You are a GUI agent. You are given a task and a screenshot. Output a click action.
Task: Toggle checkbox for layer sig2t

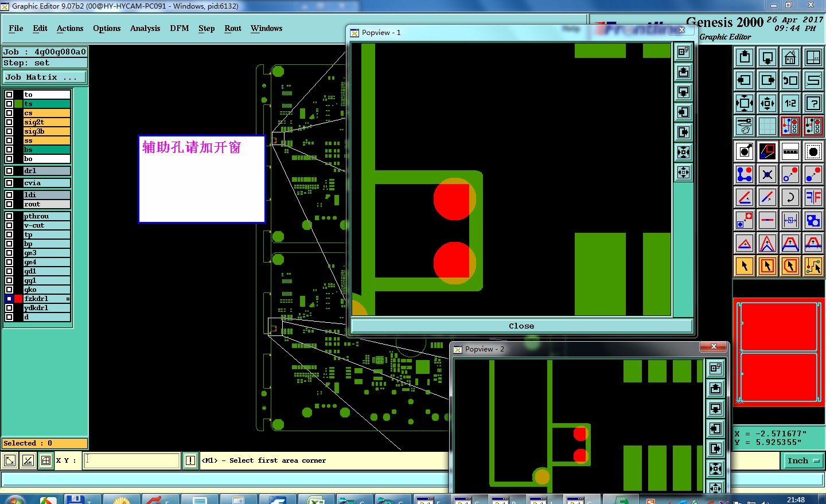[9, 122]
